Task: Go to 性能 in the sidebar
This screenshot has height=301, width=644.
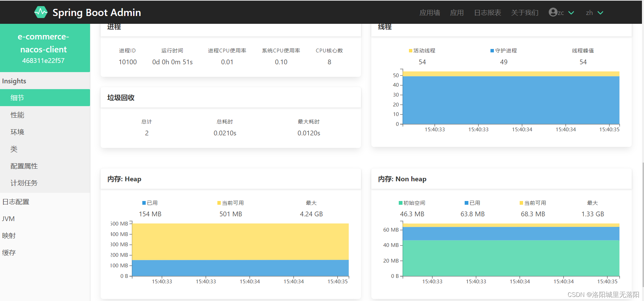Action: pyautogui.click(x=45, y=115)
